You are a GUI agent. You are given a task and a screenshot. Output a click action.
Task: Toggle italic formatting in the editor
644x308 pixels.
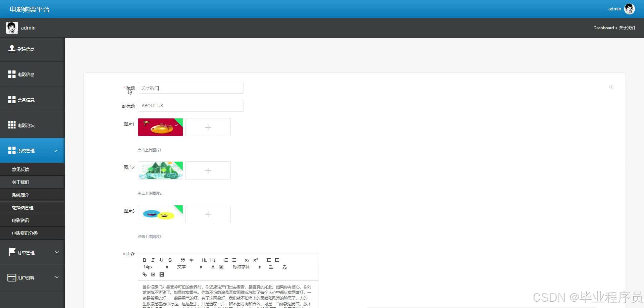click(153, 260)
